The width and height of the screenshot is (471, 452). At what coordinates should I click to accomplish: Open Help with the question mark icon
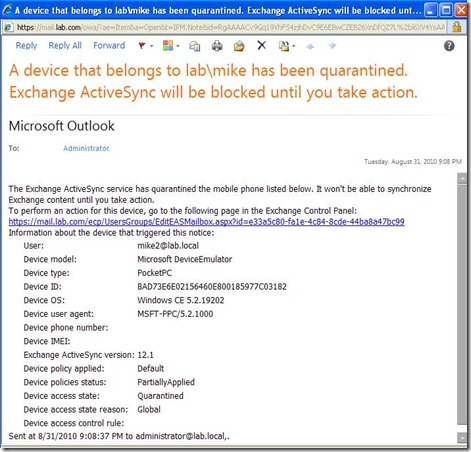(449, 46)
